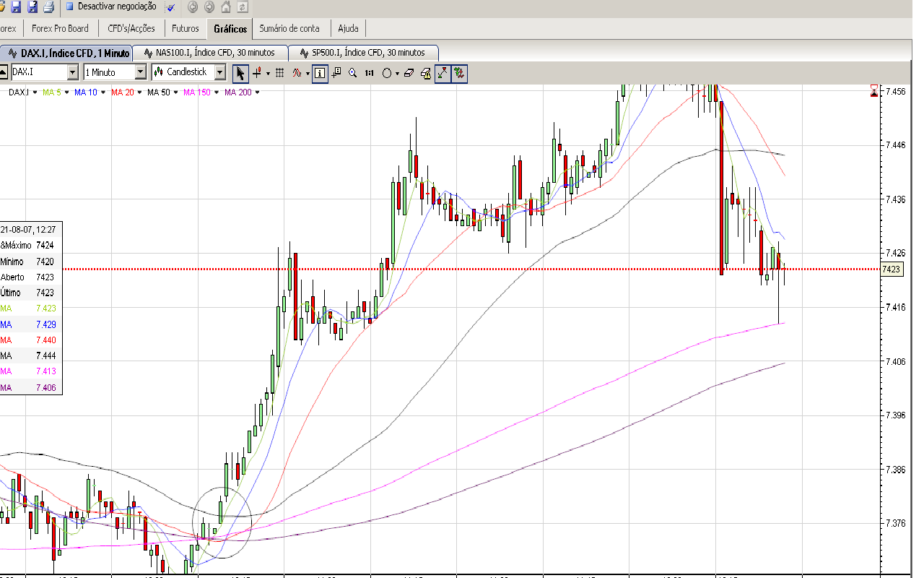Click the 1:1 reset zoom icon
This screenshot has width=924, height=578.
pyautogui.click(x=370, y=73)
